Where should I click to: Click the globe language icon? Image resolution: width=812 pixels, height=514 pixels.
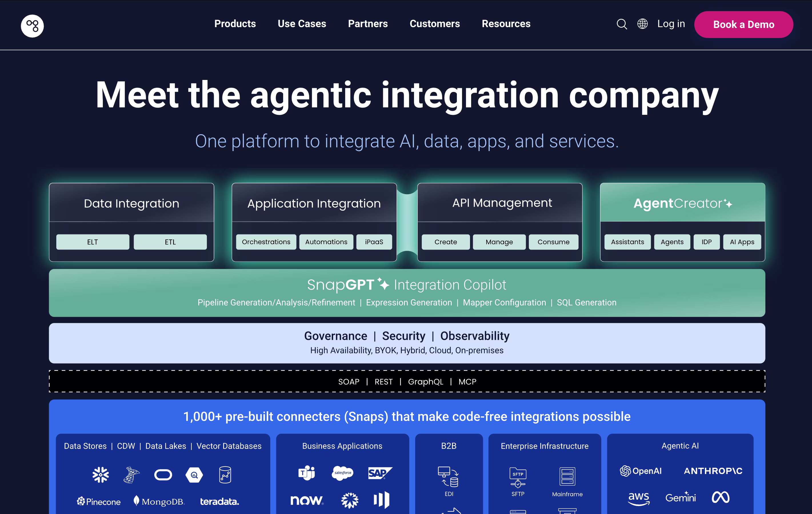point(642,24)
